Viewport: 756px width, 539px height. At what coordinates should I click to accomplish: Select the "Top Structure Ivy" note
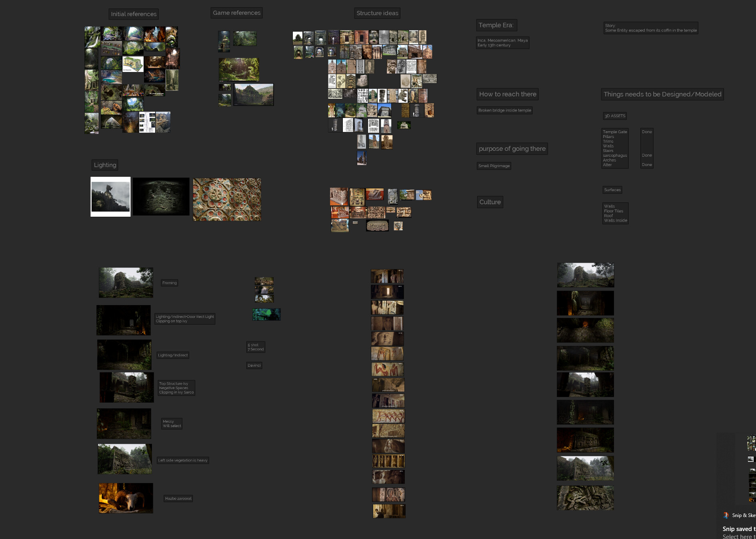[176, 388]
